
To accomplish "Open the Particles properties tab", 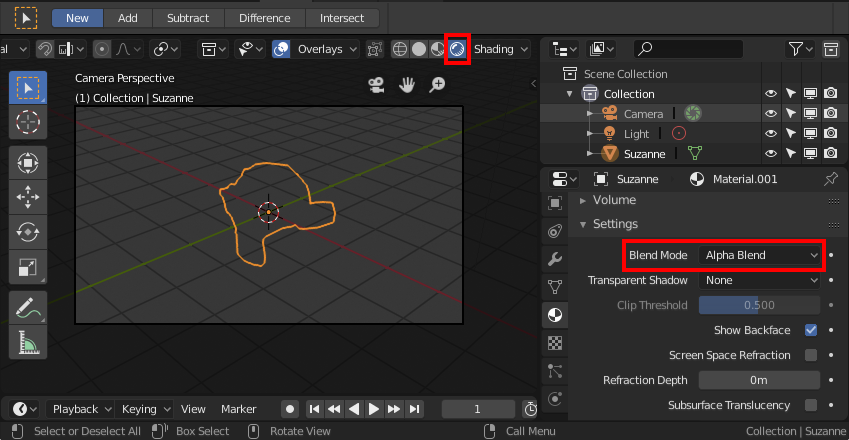I will pos(555,371).
